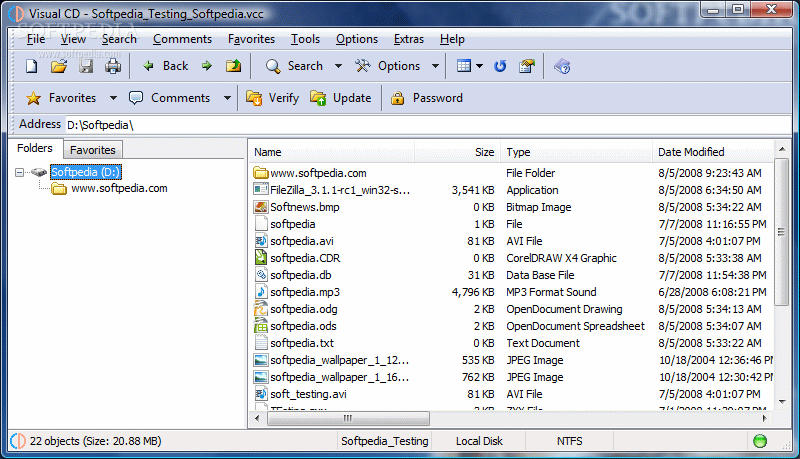Click the Favorites star button
Screen dimensions: 800x459
tap(61, 98)
